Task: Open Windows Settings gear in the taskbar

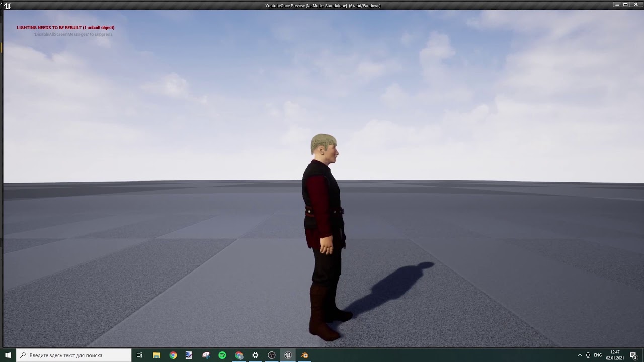Action: (255, 355)
